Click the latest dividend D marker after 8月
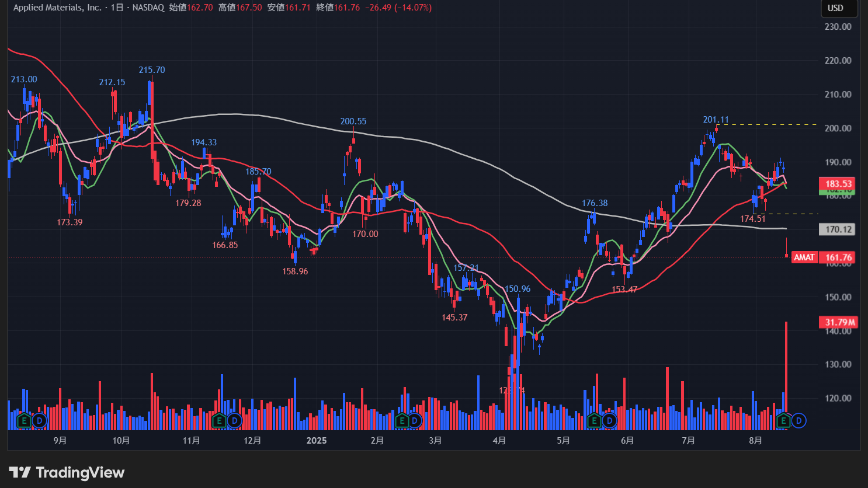The height and width of the screenshot is (488, 868). 799,420
